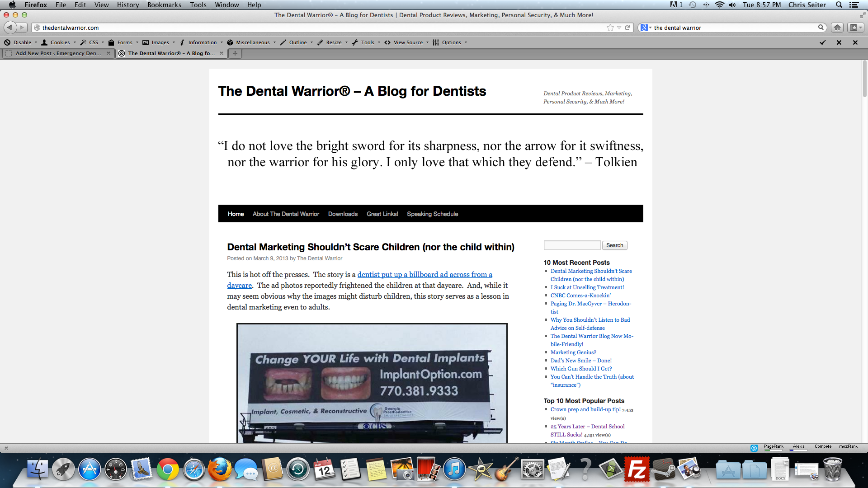The image size is (868, 488).
Task: Open iTunes from the dock
Action: pyautogui.click(x=454, y=469)
